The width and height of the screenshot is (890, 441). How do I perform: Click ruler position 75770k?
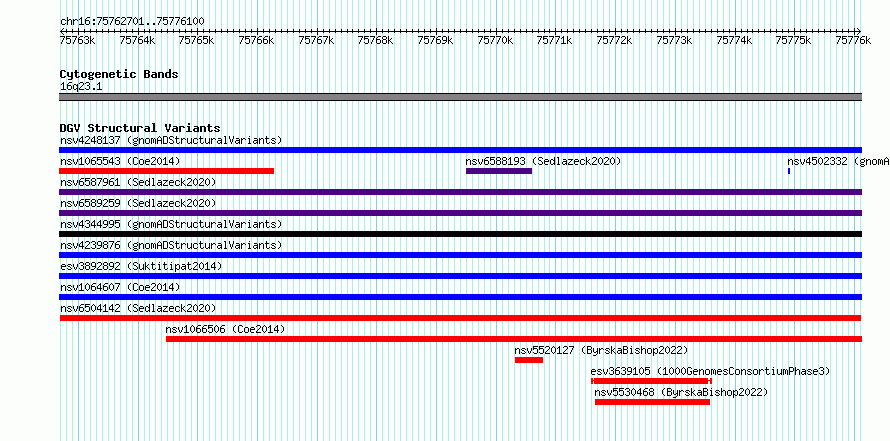(x=496, y=40)
